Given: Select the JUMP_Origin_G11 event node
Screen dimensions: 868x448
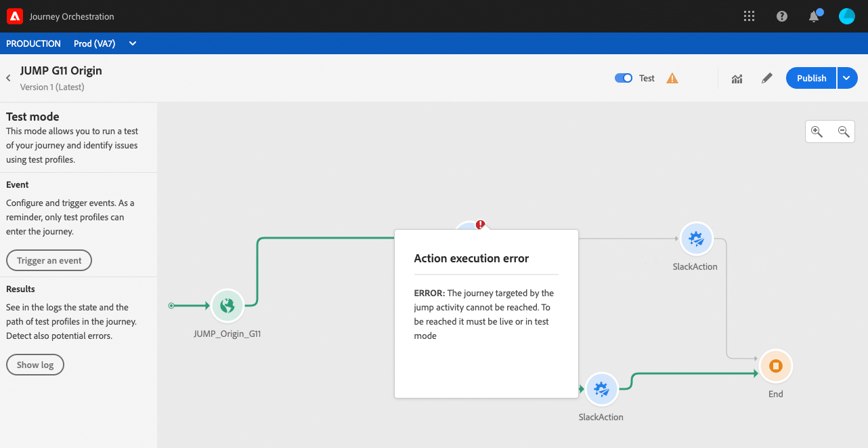Looking at the screenshot, I should point(227,306).
